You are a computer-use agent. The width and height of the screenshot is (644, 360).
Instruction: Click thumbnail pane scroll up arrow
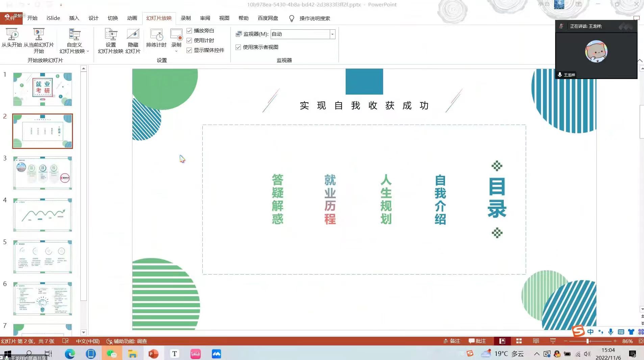pos(84,69)
